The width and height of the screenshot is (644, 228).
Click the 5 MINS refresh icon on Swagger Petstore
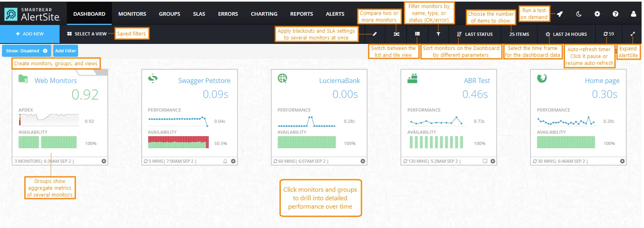click(x=146, y=161)
